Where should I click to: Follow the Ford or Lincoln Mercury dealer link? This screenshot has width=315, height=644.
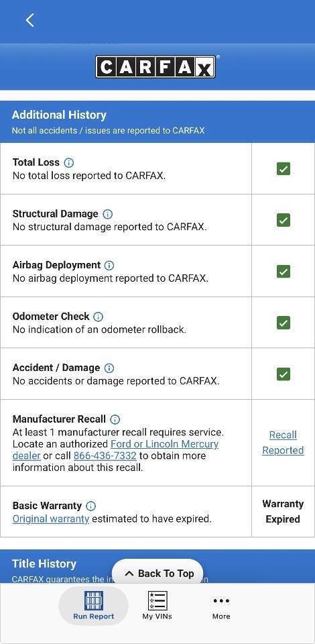tap(116, 449)
